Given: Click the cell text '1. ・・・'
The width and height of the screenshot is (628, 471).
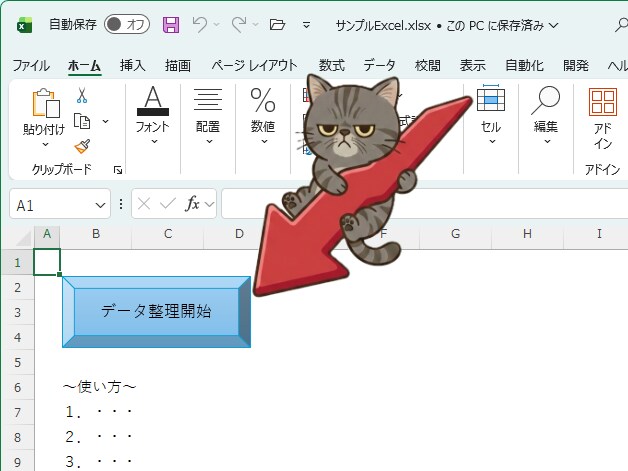Looking at the screenshot, I should coord(99,412).
